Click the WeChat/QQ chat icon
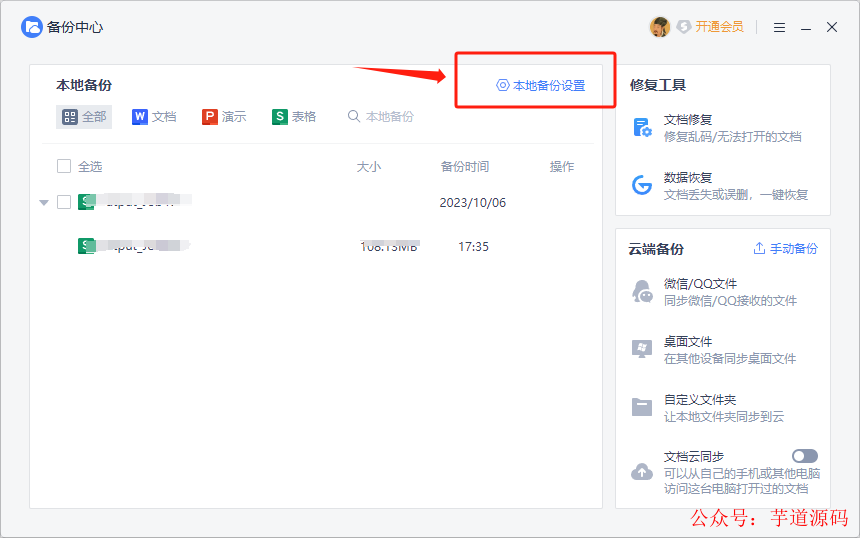 642,292
